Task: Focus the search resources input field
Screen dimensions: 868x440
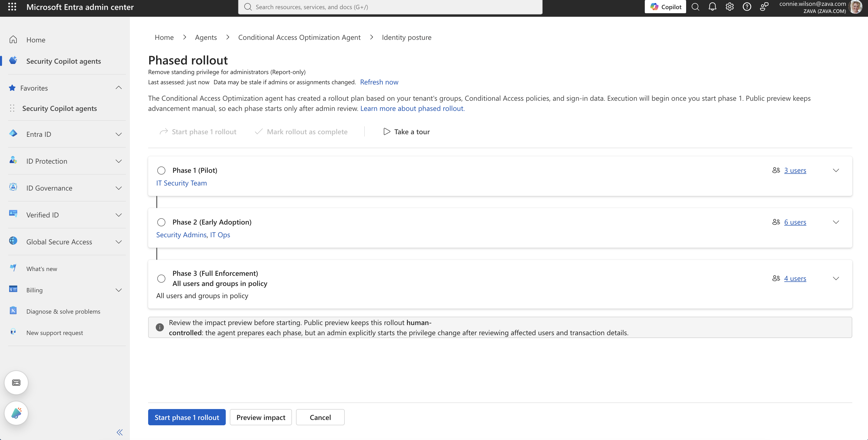Action: click(x=390, y=7)
